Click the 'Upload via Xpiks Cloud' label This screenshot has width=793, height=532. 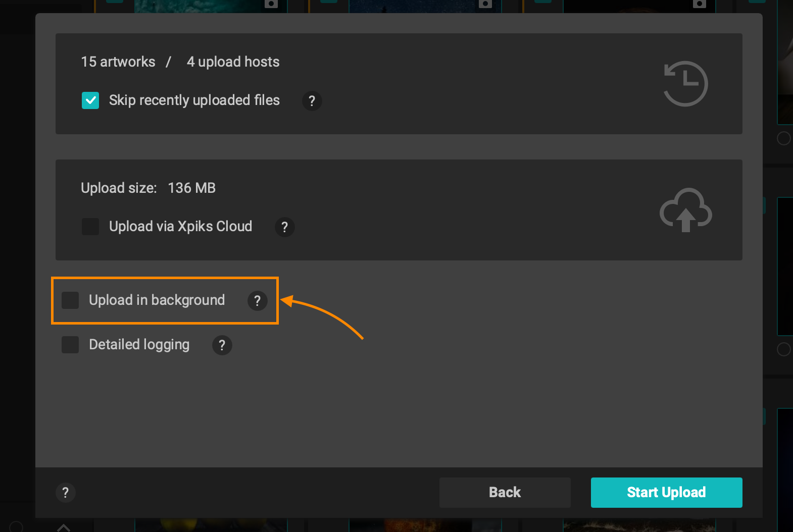[x=181, y=227]
